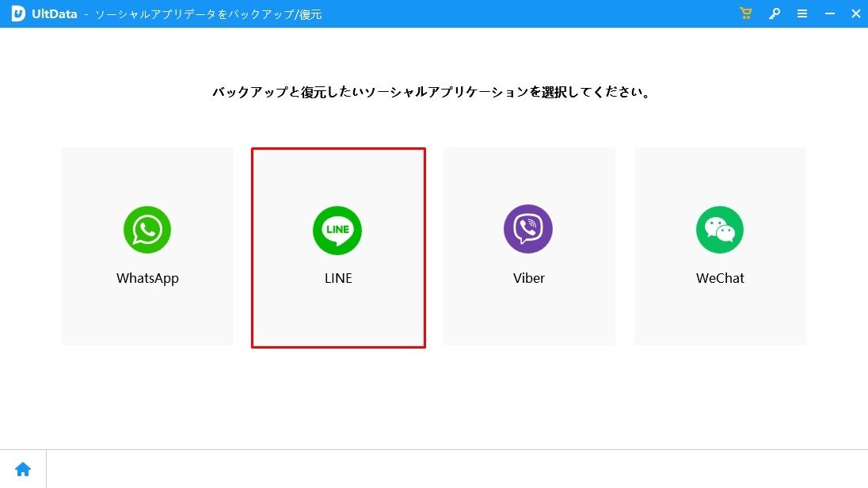Click the WhatsApp label text

[147, 279]
